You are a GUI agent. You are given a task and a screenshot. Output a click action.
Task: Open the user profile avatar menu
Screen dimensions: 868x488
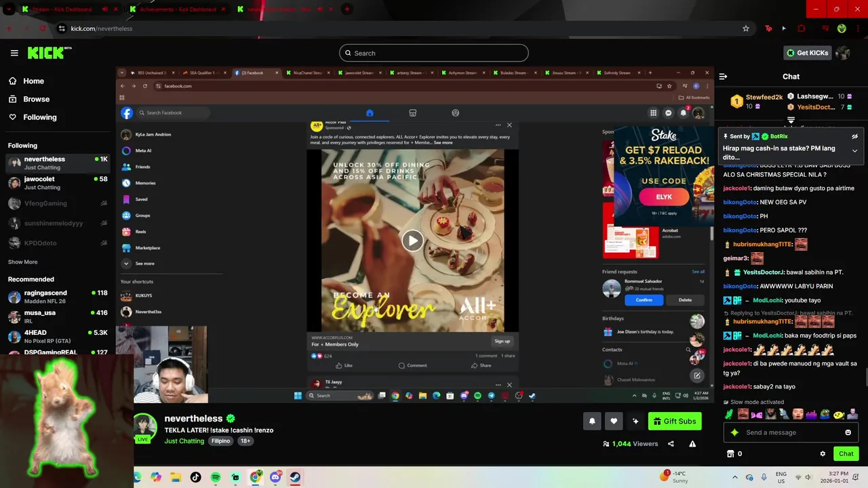pos(843,53)
